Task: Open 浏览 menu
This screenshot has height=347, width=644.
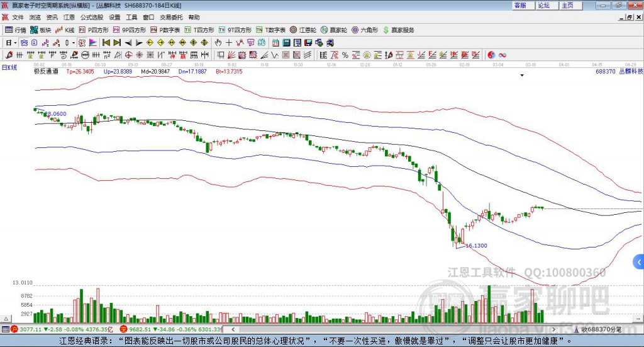Action: (x=35, y=17)
